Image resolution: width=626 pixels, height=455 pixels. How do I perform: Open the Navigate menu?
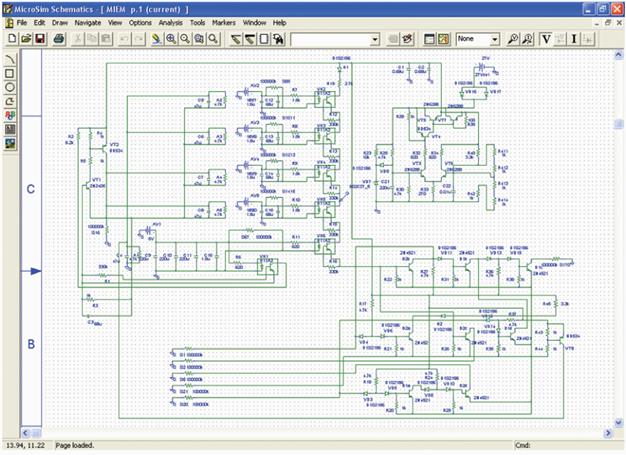click(x=87, y=22)
